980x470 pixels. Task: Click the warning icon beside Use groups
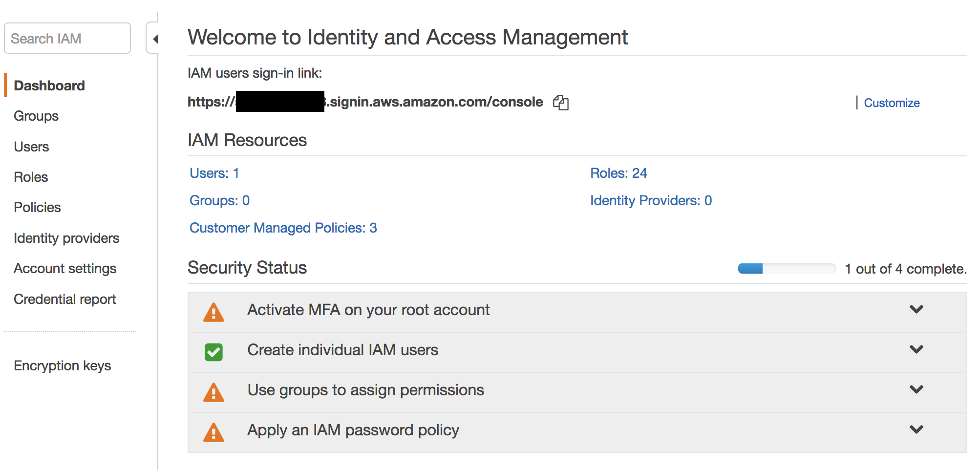[213, 392]
